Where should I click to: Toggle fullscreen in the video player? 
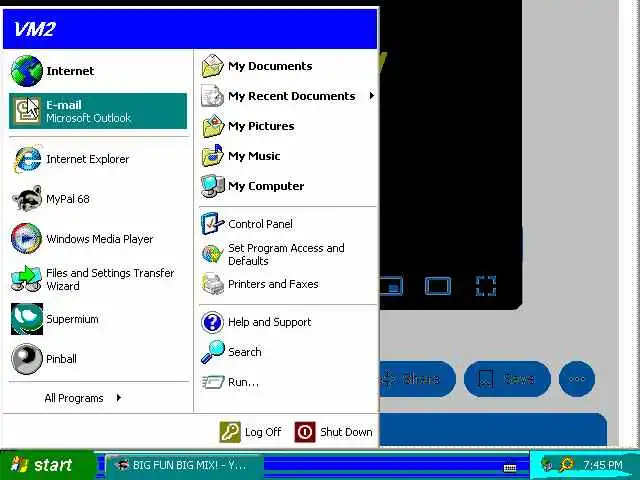pyautogui.click(x=486, y=286)
